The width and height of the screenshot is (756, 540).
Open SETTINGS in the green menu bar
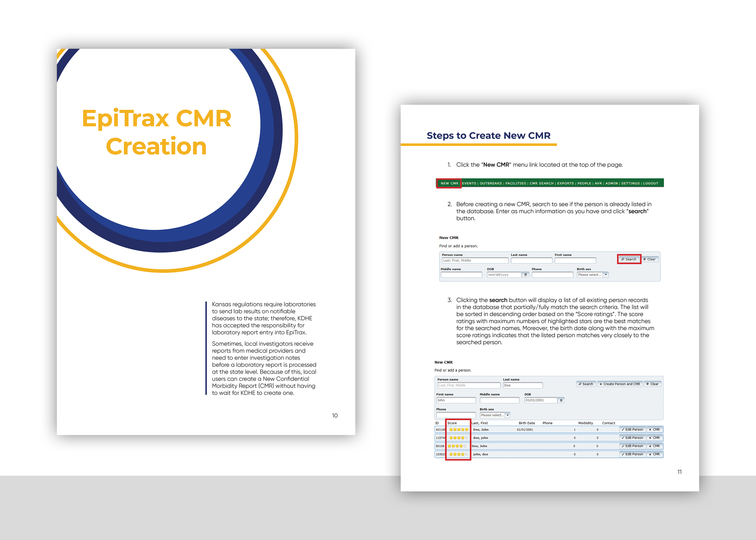(x=630, y=183)
